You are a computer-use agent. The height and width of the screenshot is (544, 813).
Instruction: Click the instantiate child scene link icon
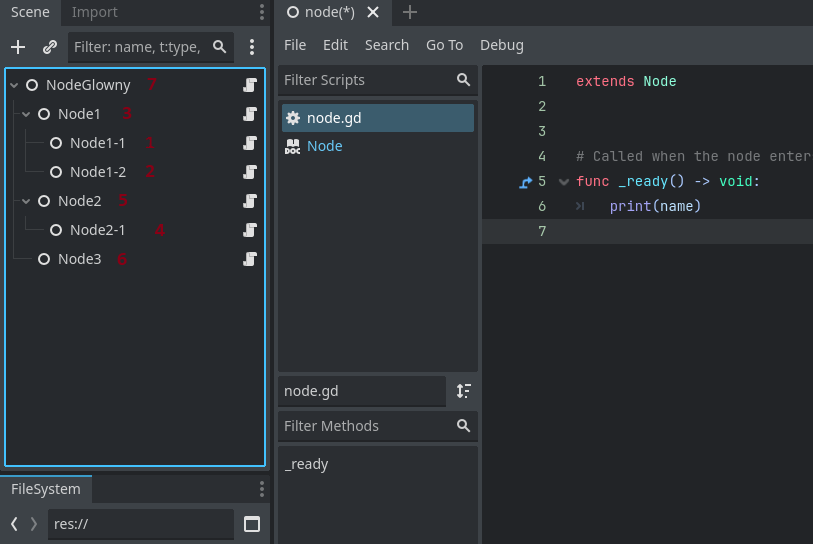pyautogui.click(x=50, y=47)
